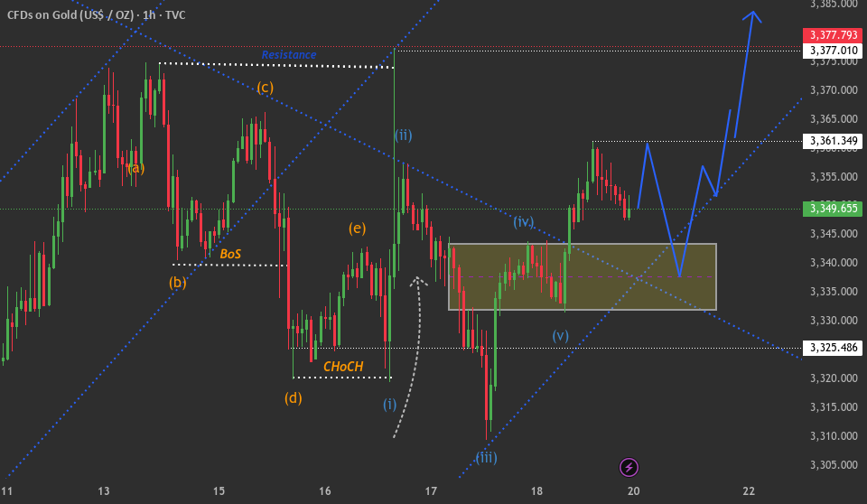Select the yellow shaded demand zone rectangle
Image resolution: width=867 pixels, height=504 pixels.
point(583,276)
